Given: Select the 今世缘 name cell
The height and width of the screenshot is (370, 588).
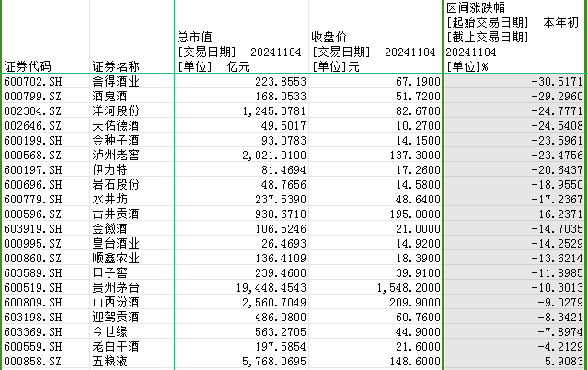Looking at the screenshot, I should pyautogui.click(x=132, y=331).
